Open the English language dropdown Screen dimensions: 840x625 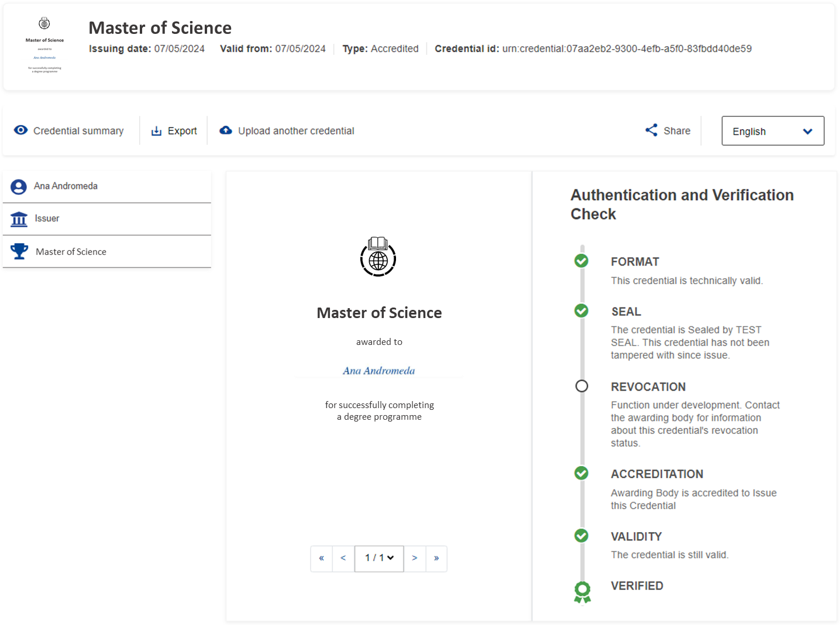pyautogui.click(x=772, y=131)
